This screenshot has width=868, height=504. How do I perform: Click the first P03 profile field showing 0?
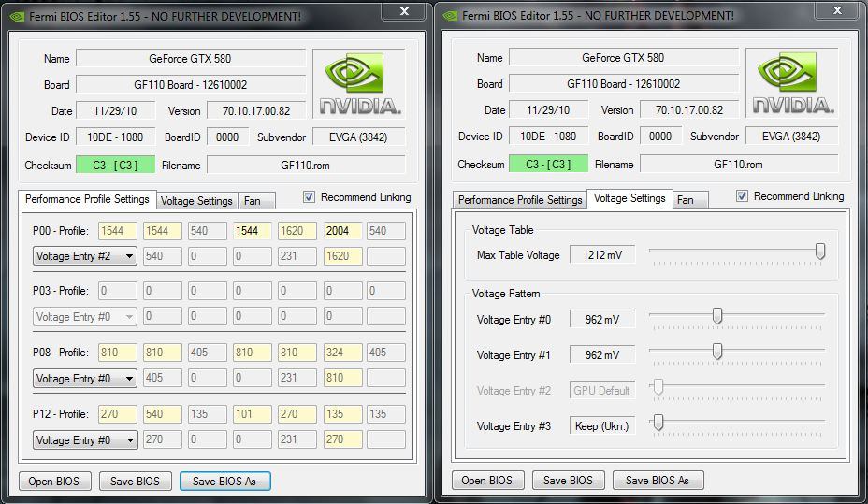118,291
